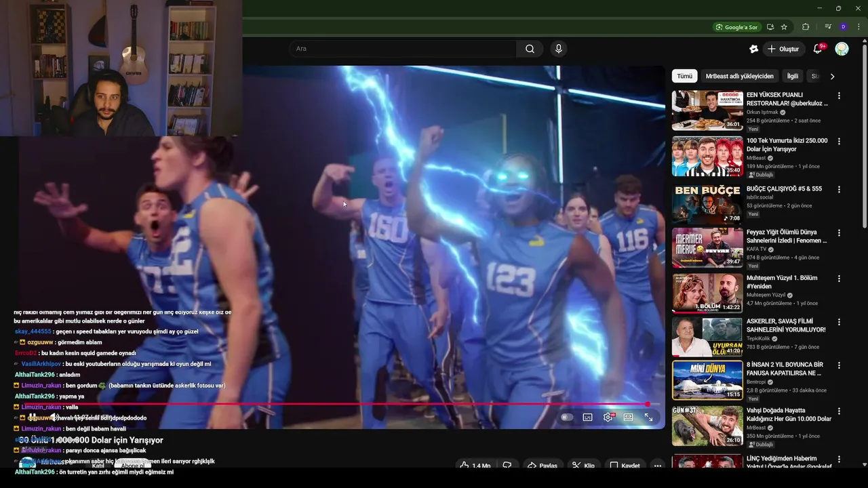Open the YouTube account avatar menu
868x488 pixels.
click(842, 49)
